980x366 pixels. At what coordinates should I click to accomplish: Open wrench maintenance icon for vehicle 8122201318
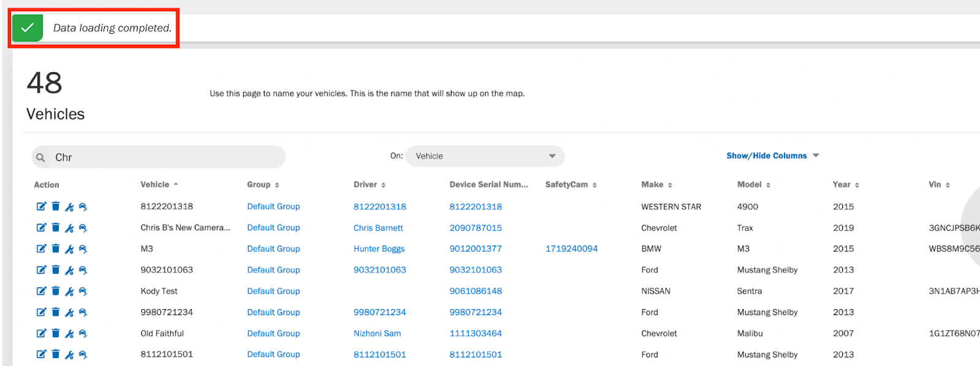[69, 207]
